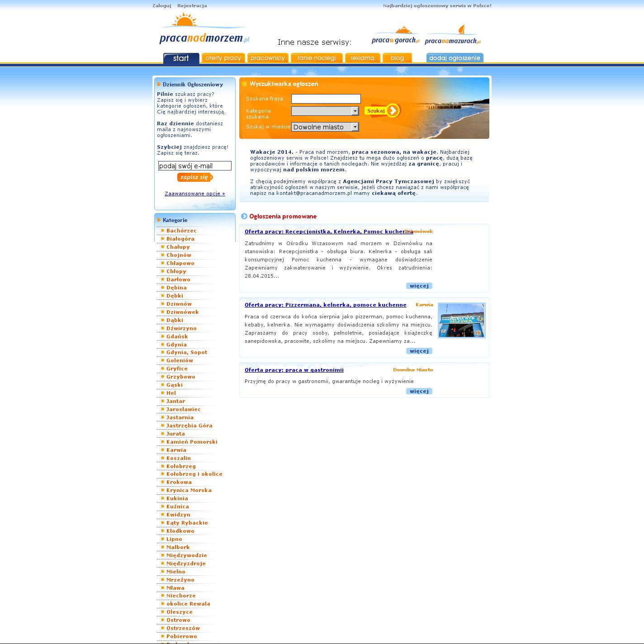
Task: Click the yellow Szukaj arrow button
Action: pyautogui.click(x=383, y=111)
